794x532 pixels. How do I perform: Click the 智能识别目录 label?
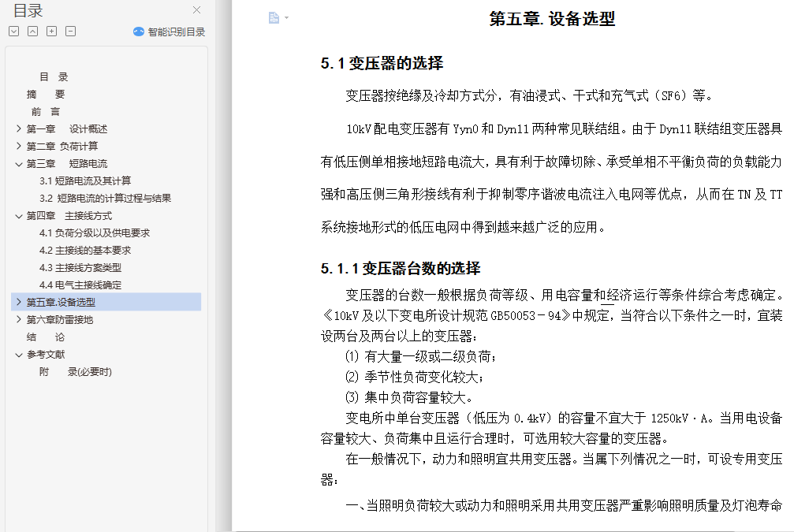pyautogui.click(x=176, y=32)
